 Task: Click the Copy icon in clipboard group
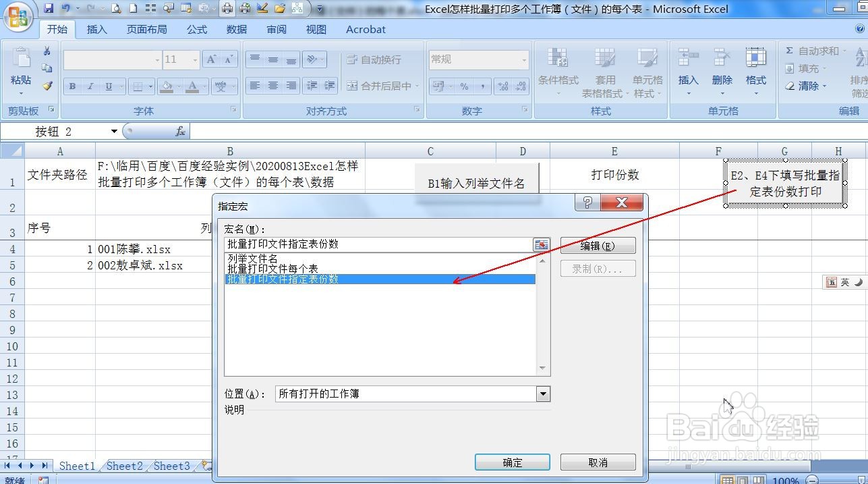(x=47, y=68)
